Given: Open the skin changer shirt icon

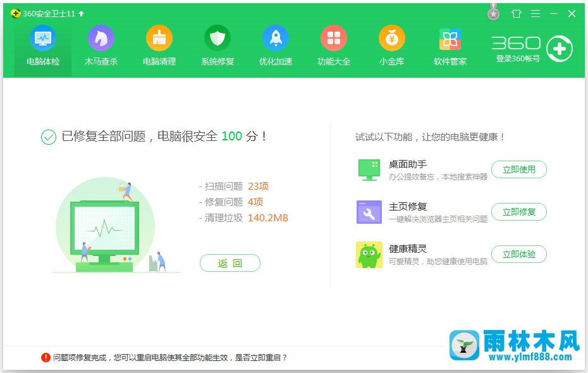Looking at the screenshot, I should [x=517, y=14].
